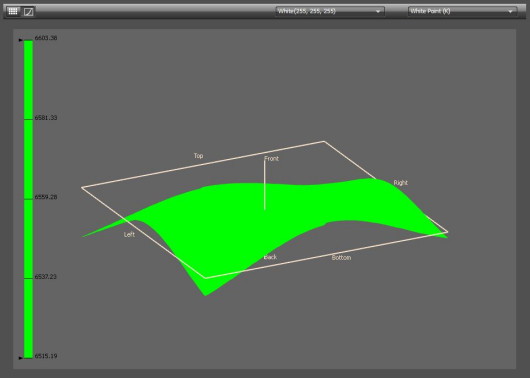Click the bottom arrow marker on scale bar
This screenshot has width=530, height=378.
tap(21, 357)
